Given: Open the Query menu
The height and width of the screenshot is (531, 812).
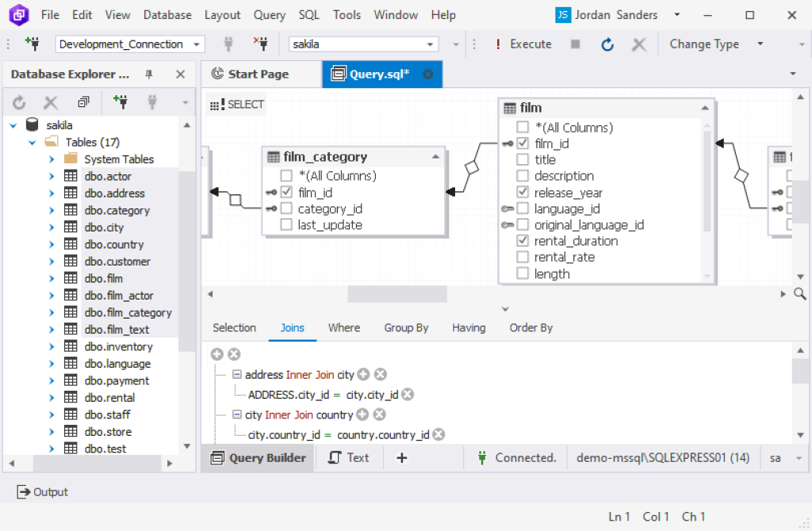Looking at the screenshot, I should pos(269,14).
